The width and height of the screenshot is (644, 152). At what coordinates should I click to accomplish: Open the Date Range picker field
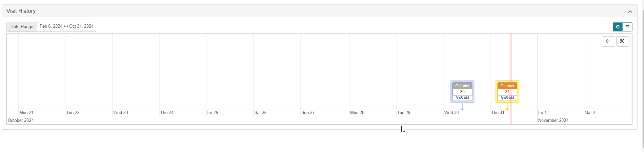tap(67, 26)
